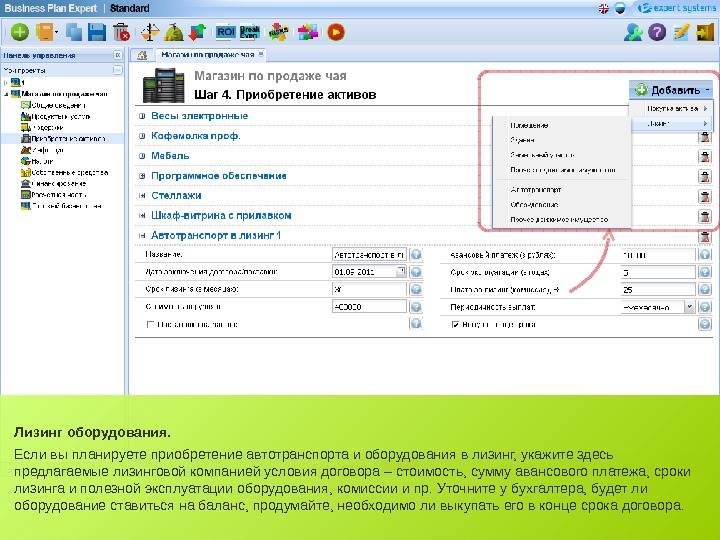Click the Название input field
This screenshot has height=540, width=720.
tap(369, 254)
